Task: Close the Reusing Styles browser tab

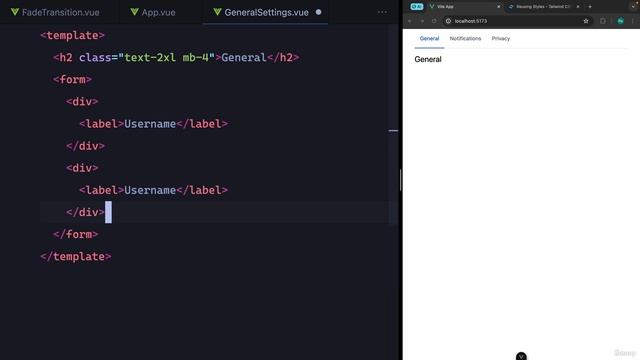Action: pyautogui.click(x=578, y=7)
